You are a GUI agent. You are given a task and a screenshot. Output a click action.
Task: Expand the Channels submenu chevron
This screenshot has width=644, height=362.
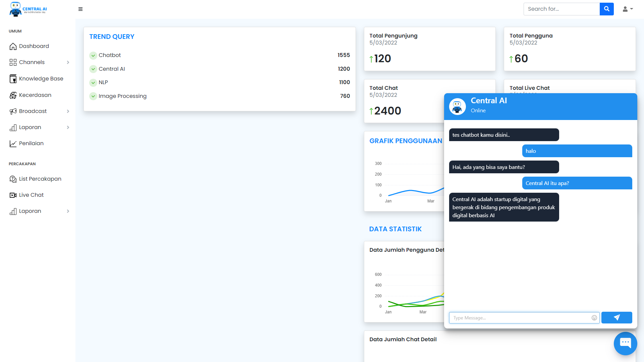[68, 62]
